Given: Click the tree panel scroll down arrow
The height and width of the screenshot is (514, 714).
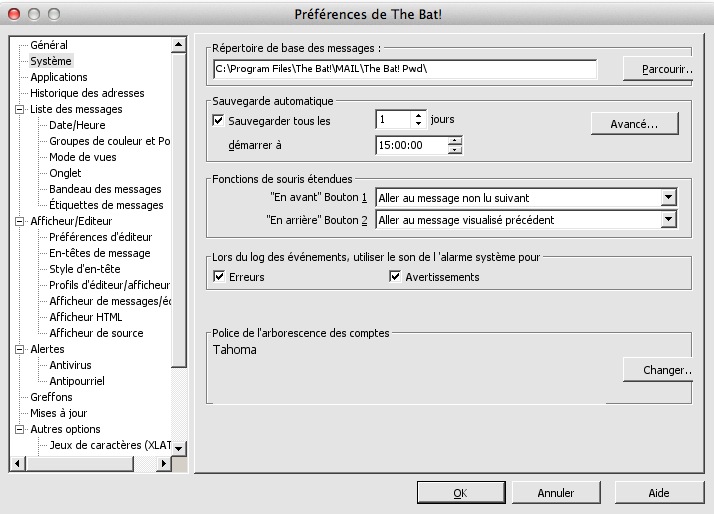Looking at the screenshot, I should pos(179,449).
